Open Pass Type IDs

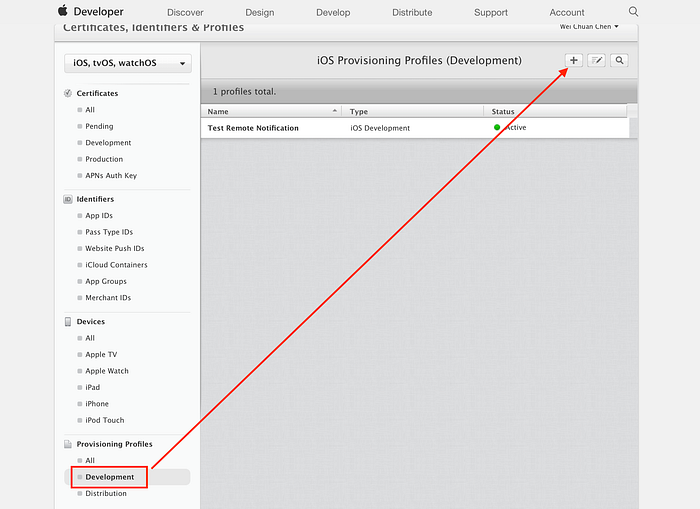(x=109, y=232)
